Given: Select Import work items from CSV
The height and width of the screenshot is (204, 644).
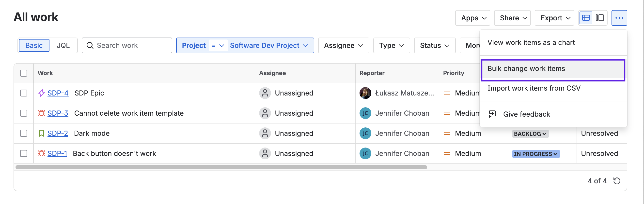Looking at the screenshot, I should [x=534, y=88].
